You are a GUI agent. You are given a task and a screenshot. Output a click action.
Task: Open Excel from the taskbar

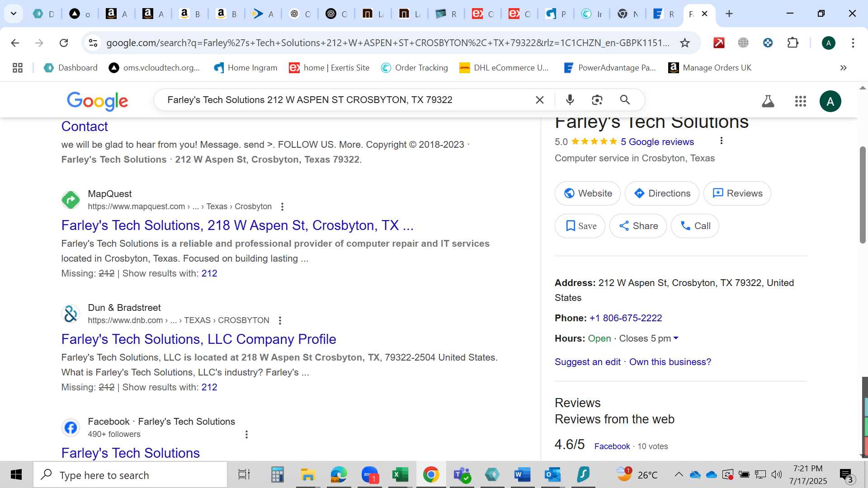coord(400,475)
